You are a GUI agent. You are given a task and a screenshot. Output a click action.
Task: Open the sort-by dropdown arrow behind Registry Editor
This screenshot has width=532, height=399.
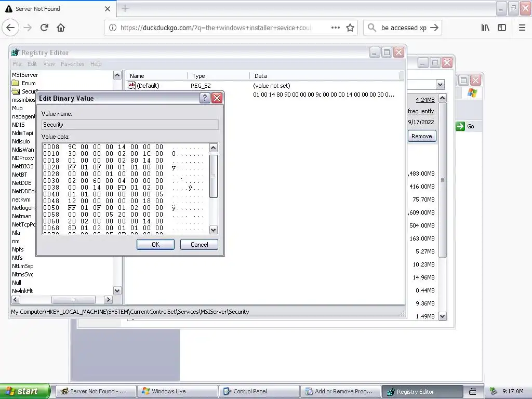click(440, 85)
